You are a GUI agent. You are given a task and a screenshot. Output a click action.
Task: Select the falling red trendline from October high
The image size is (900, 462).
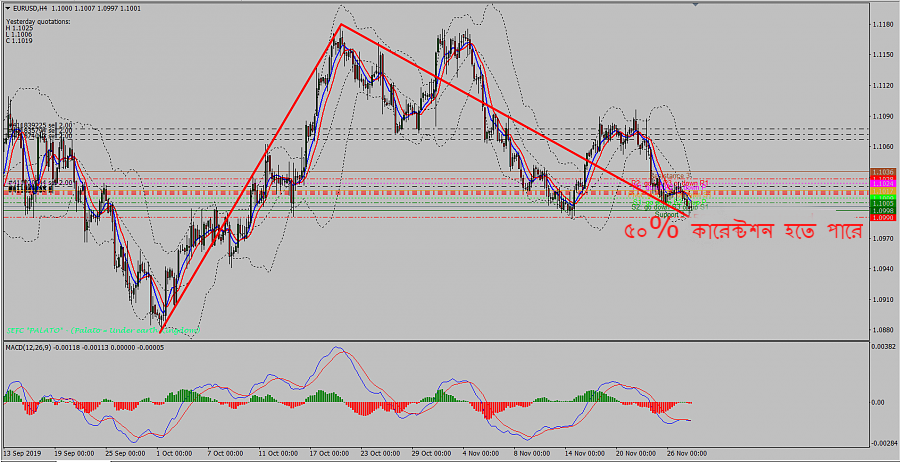(x=515, y=121)
